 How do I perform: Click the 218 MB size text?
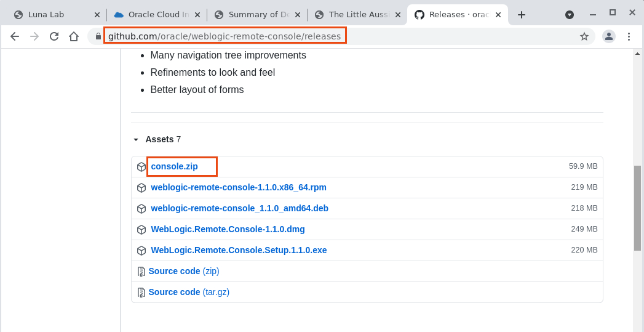[584, 208]
